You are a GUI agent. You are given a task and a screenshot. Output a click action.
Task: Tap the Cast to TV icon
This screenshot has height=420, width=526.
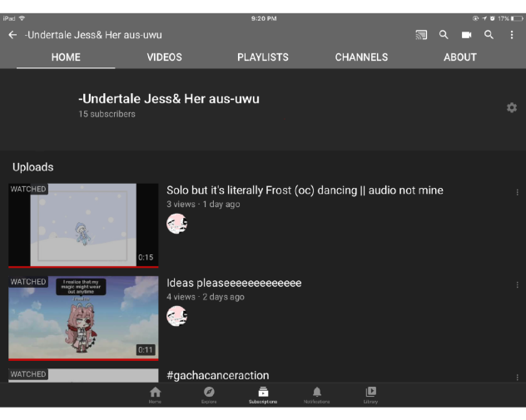(421, 35)
